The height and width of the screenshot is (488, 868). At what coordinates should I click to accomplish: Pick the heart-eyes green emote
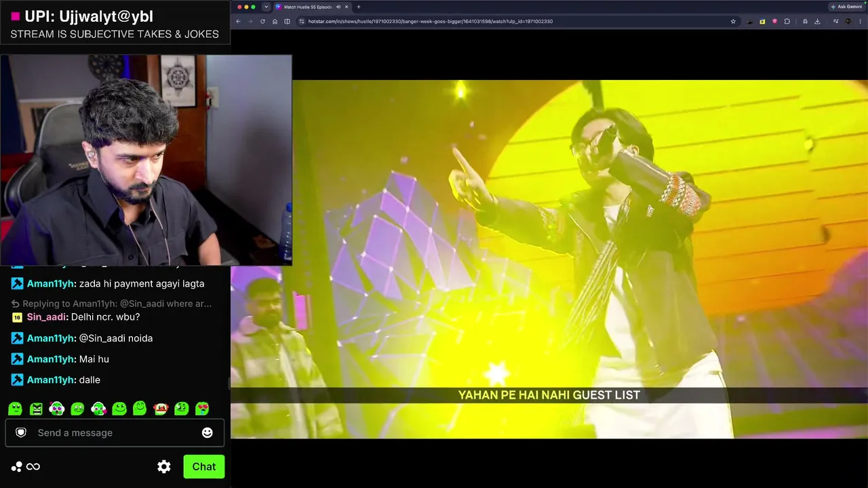click(202, 409)
